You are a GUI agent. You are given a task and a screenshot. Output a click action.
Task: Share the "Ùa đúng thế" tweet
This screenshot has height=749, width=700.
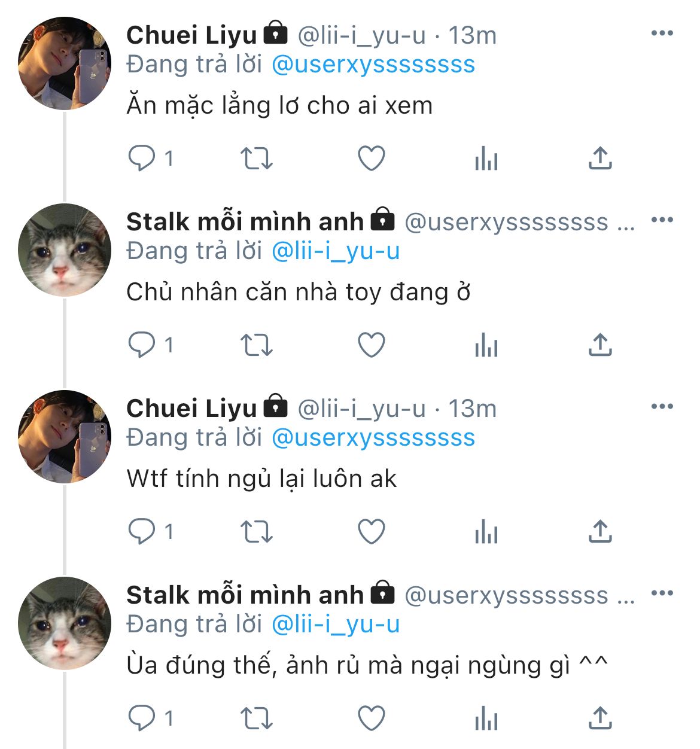tap(600, 718)
